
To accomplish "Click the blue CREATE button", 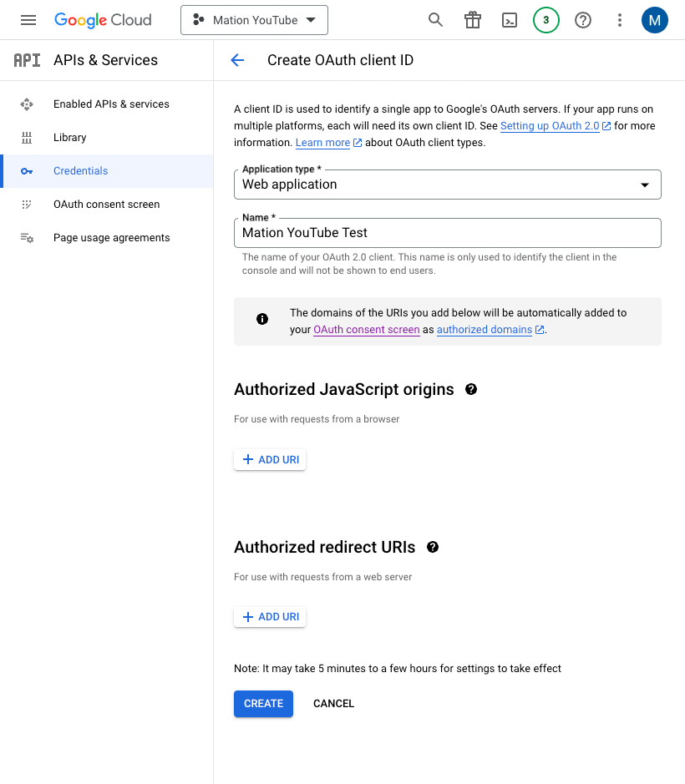I will tap(263, 704).
